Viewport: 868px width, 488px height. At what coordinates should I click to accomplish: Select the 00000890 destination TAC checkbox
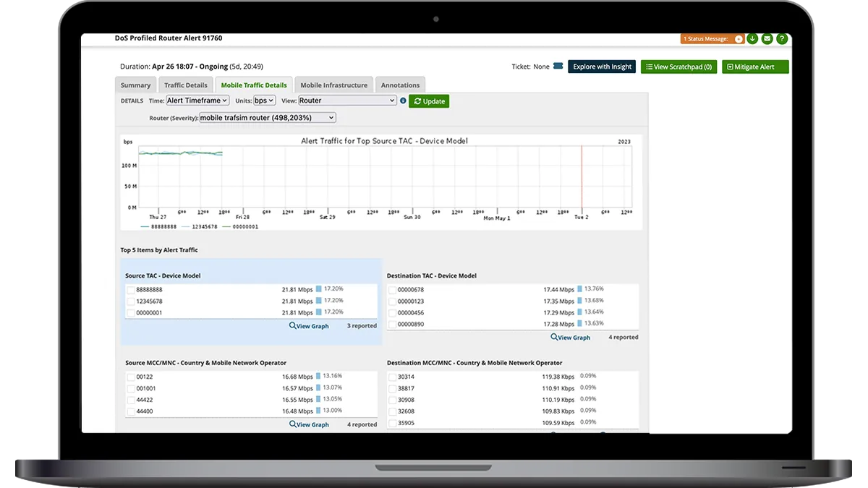click(392, 325)
